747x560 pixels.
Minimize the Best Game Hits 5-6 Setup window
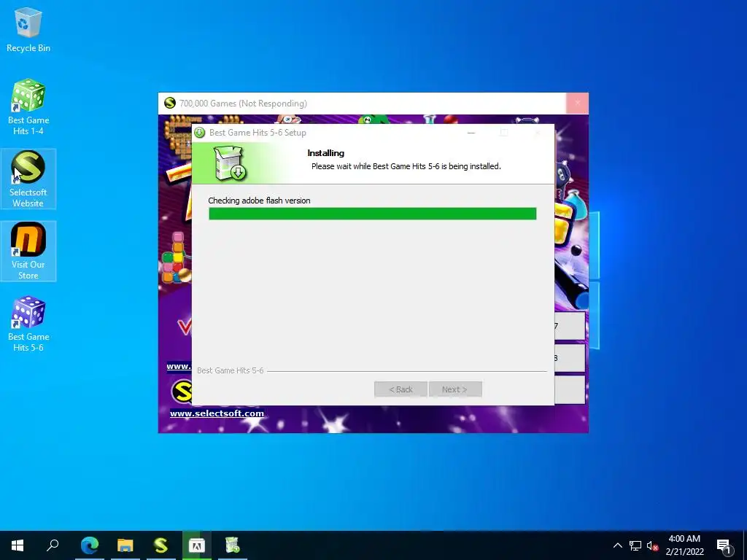click(x=471, y=133)
